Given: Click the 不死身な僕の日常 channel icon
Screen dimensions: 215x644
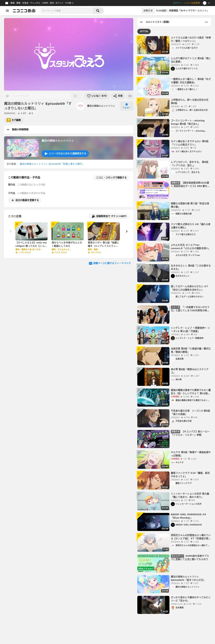Looking at the screenshot, I should tap(173, 421).
